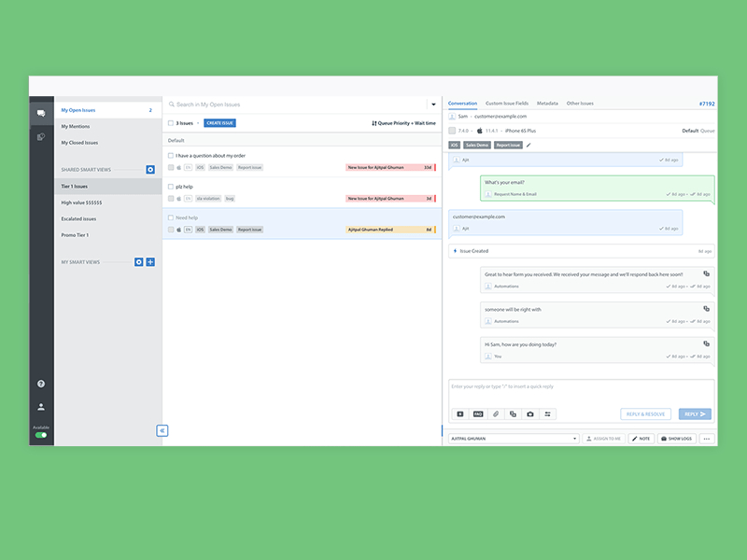Click the overlapping squares composer icon
This screenshot has width=747, height=560.
tap(513, 413)
